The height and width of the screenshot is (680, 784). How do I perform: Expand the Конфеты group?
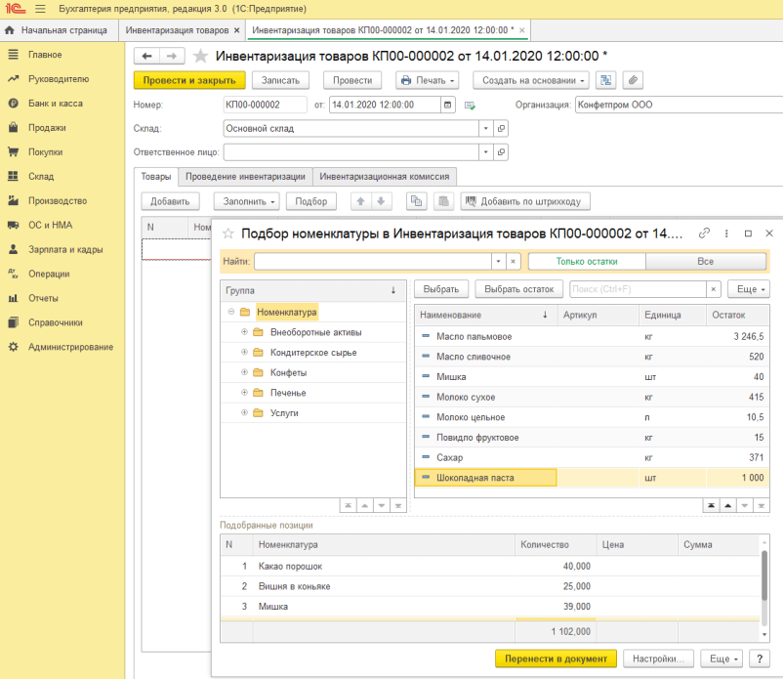[244, 372]
